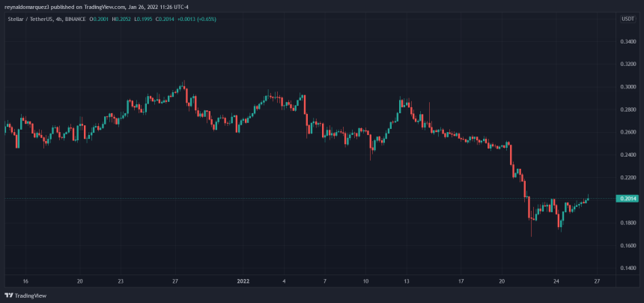Click the date label 24 on time axis
Image resolution: width=644 pixels, height=303 pixels.
click(556, 281)
